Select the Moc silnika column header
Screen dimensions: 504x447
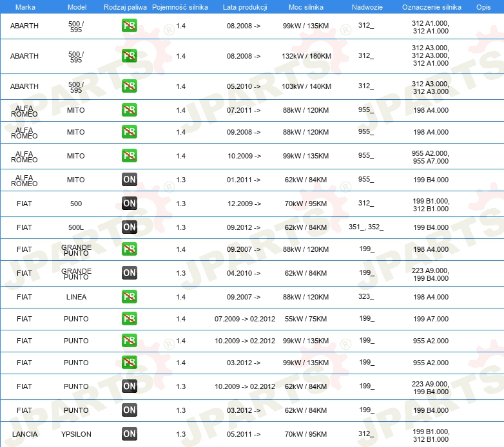(307, 6)
